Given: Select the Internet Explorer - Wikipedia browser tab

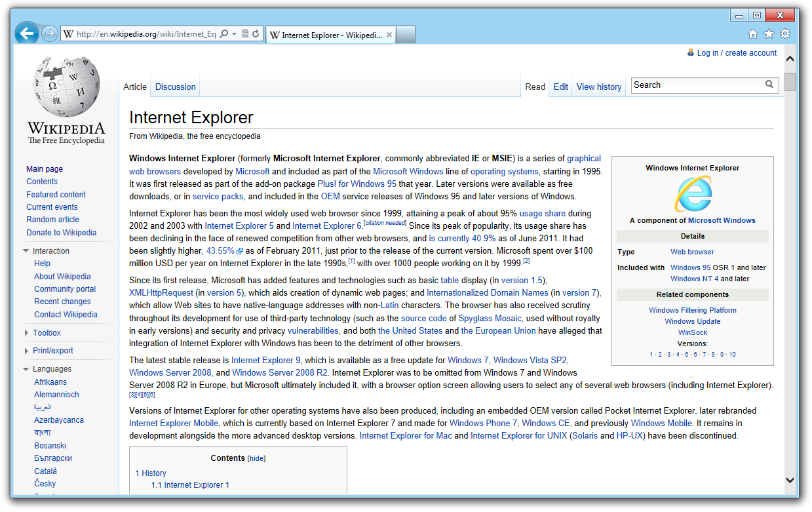Looking at the screenshot, I should pyautogui.click(x=331, y=35).
